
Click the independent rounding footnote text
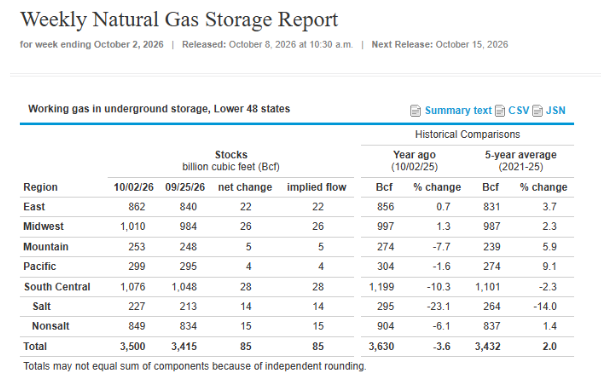click(195, 366)
